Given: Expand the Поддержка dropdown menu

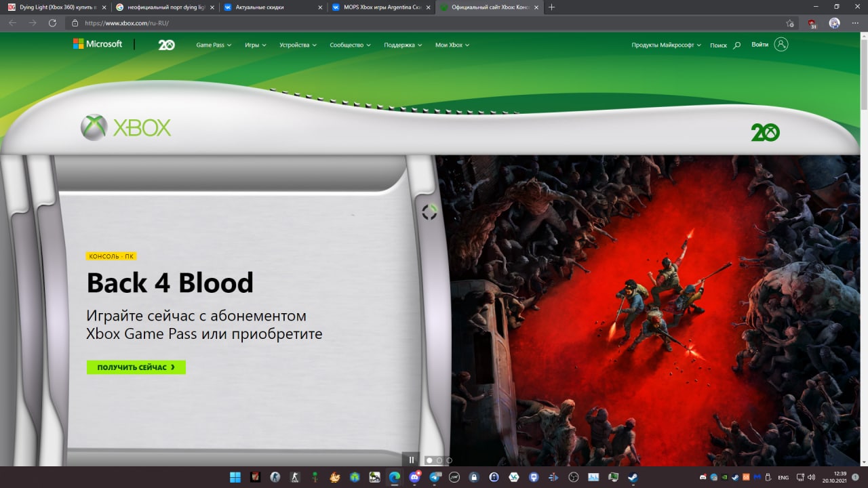Looking at the screenshot, I should click(403, 45).
